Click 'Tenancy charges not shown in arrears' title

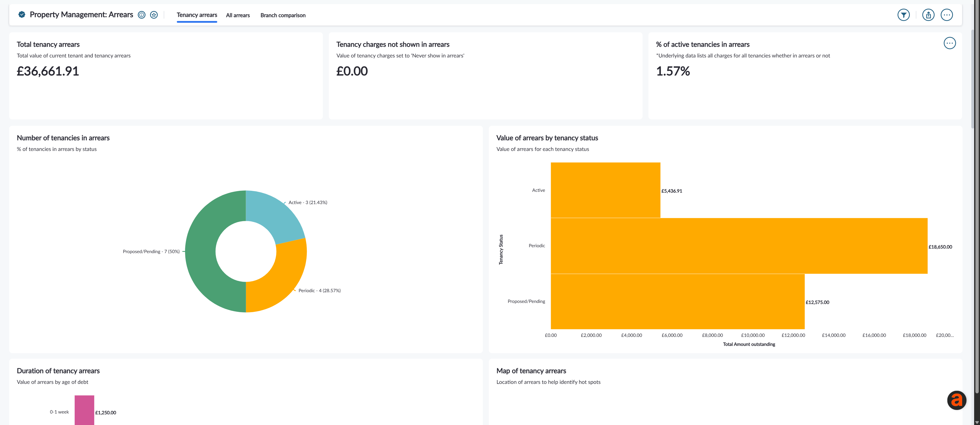click(393, 44)
